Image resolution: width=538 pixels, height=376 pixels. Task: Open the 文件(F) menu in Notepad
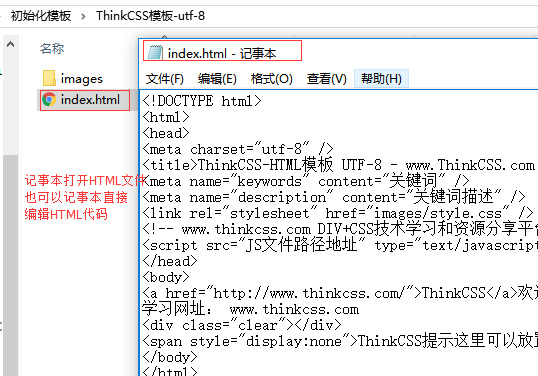tap(165, 79)
